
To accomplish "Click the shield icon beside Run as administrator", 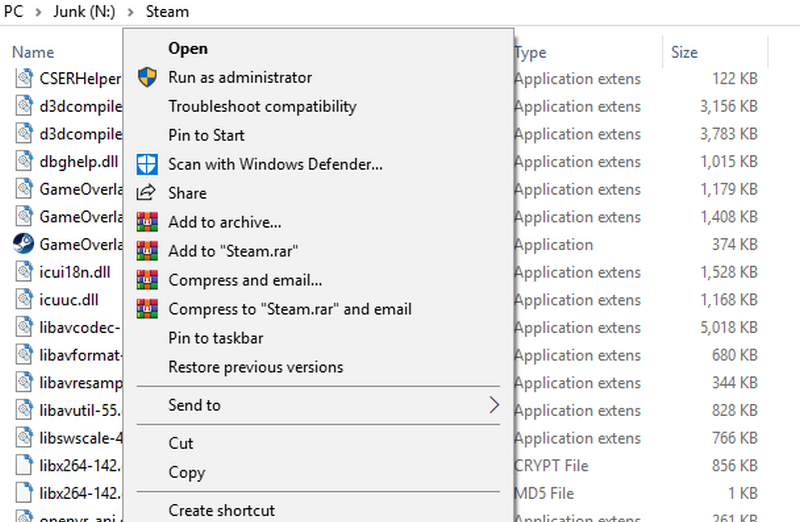I will [x=147, y=78].
